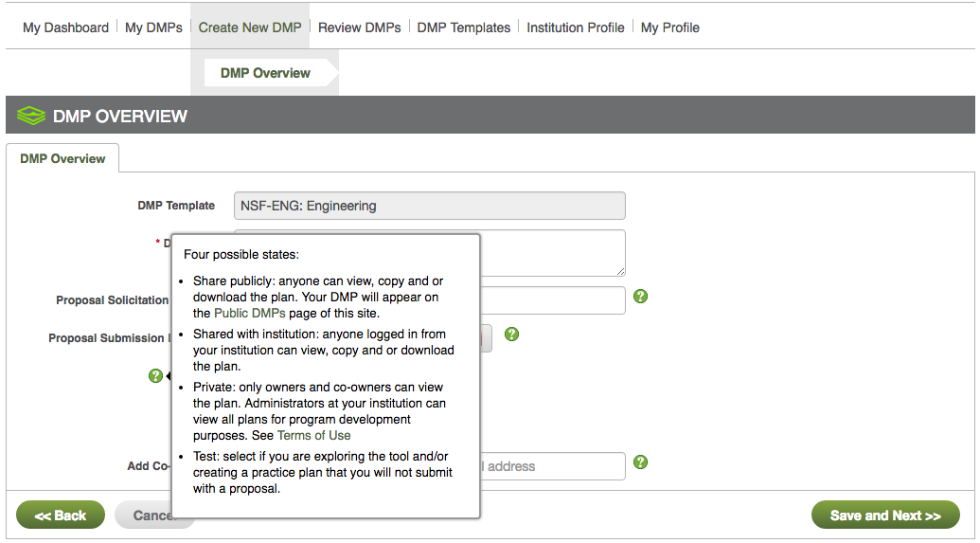Click the visibility help icon left of tooltip
Image resolution: width=980 pixels, height=543 pixels.
(155, 376)
